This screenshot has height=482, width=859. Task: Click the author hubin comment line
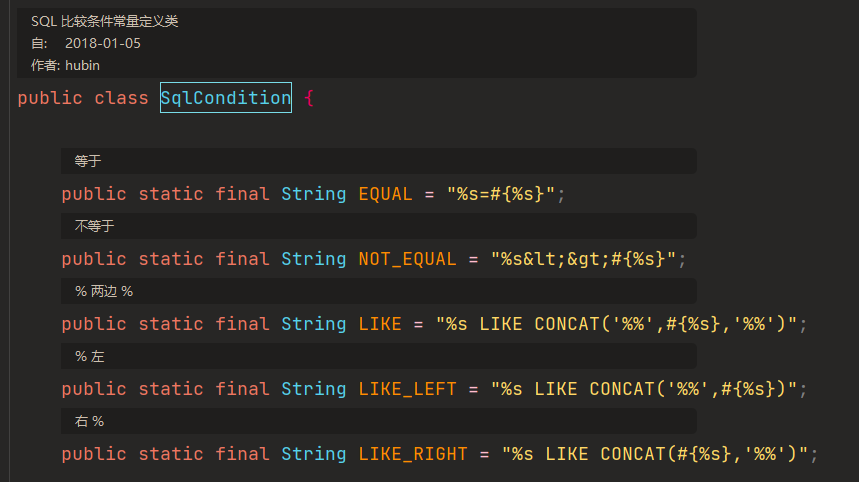click(65, 65)
